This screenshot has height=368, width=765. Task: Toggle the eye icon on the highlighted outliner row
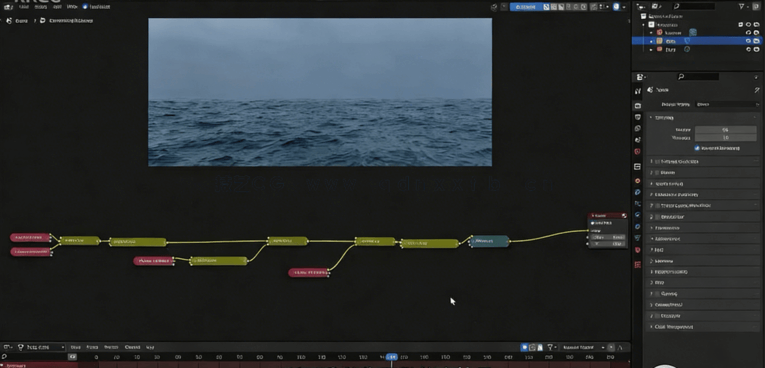point(748,41)
